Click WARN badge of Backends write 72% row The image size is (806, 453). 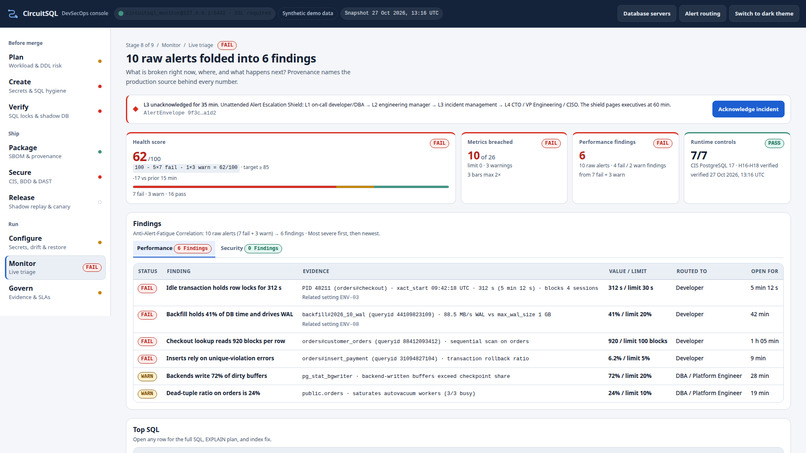click(x=147, y=376)
